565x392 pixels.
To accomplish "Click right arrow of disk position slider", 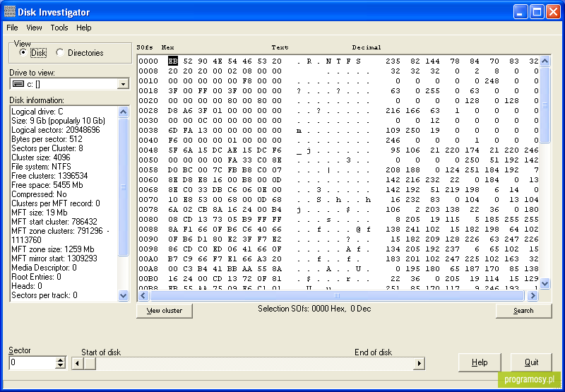I will pyautogui.click(x=419, y=364).
